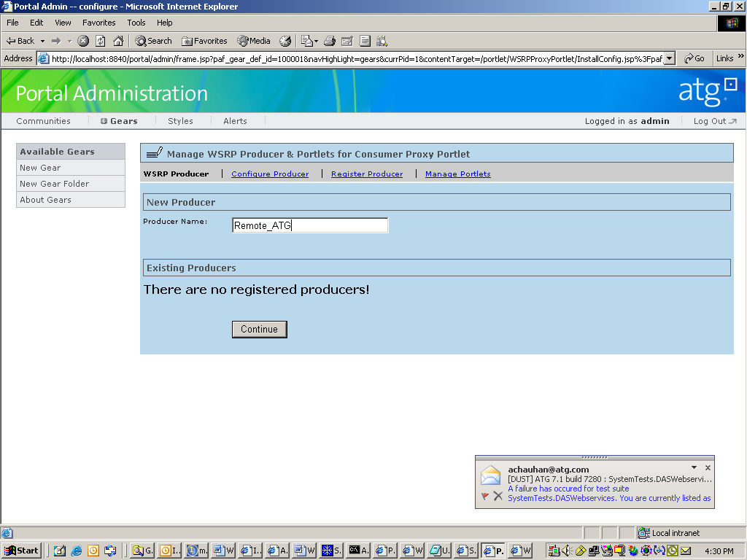The height and width of the screenshot is (560, 747).
Task: Switch to the Alerts tab
Action: coord(236,121)
